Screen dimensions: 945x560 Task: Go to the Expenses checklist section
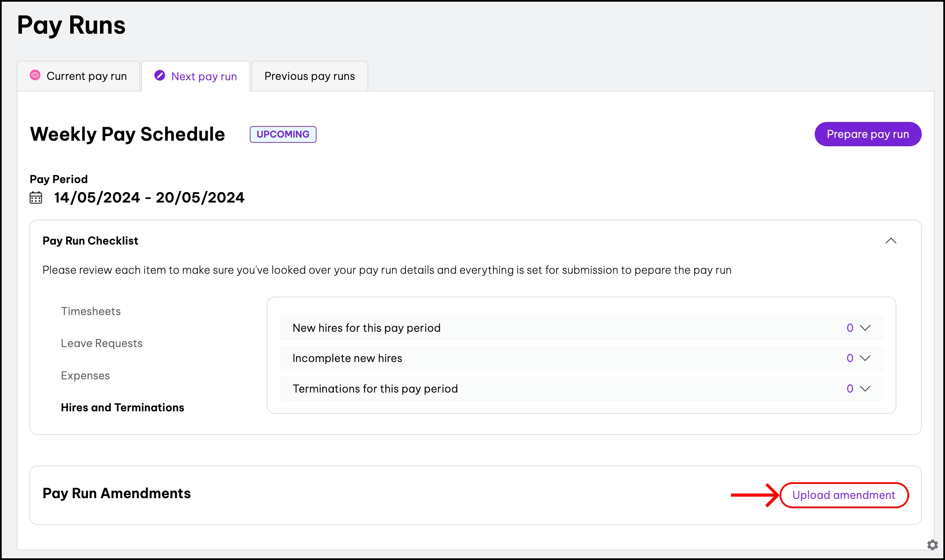(85, 376)
